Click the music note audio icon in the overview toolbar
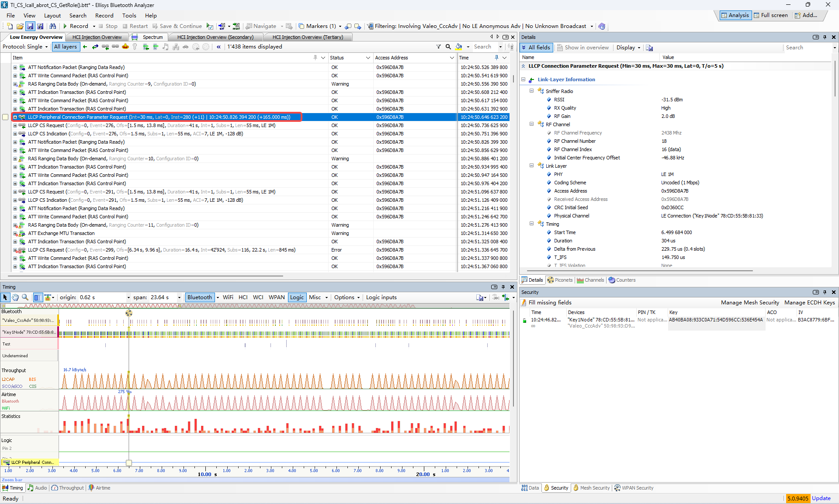The width and height of the screenshot is (839, 504). click(x=165, y=47)
